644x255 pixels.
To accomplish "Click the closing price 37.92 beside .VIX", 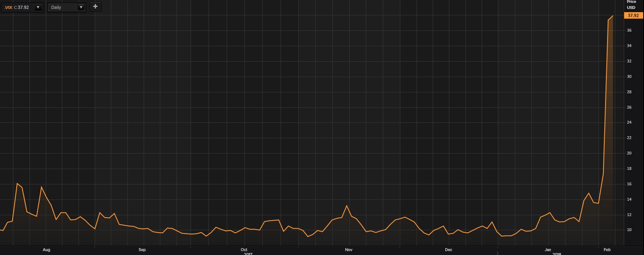I will coord(23,7).
